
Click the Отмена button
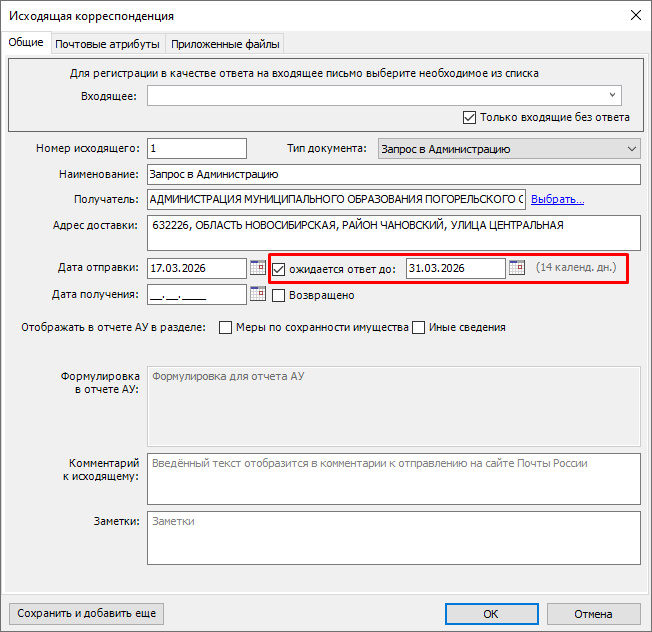point(593,614)
